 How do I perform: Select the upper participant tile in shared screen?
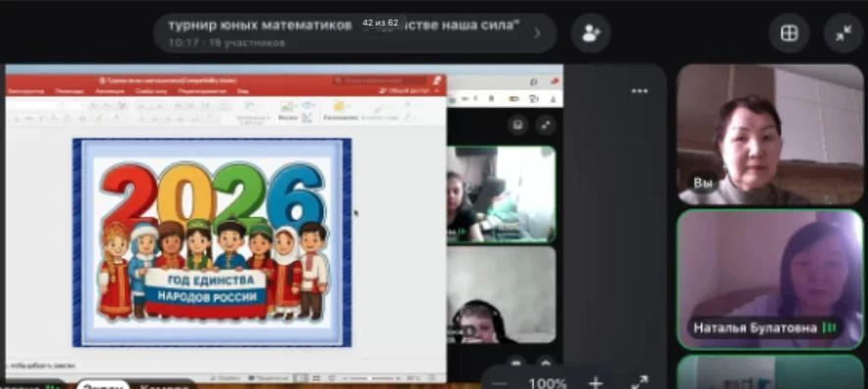(x=502, y=194)
